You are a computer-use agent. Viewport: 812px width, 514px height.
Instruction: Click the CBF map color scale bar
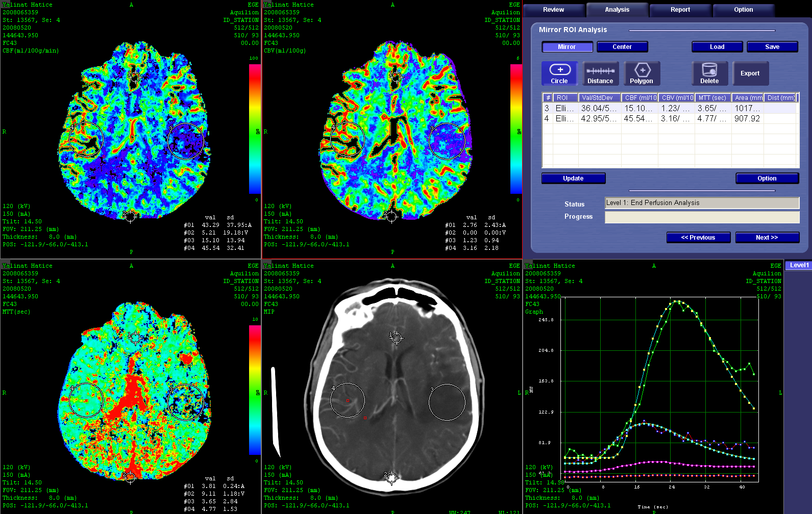coord(255,129)
